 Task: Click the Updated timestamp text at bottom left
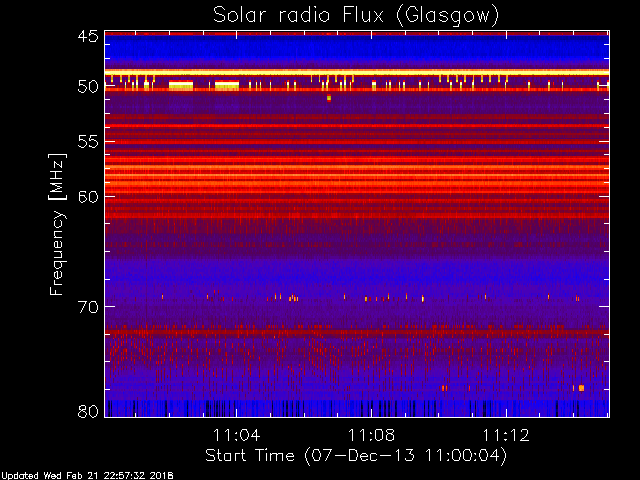(87, 476)
